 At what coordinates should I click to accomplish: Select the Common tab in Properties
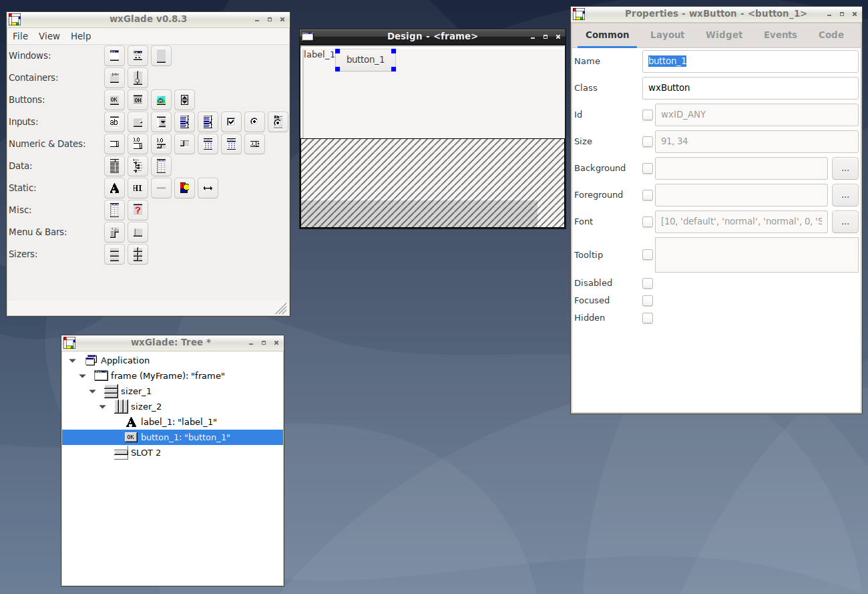[608, 35]
